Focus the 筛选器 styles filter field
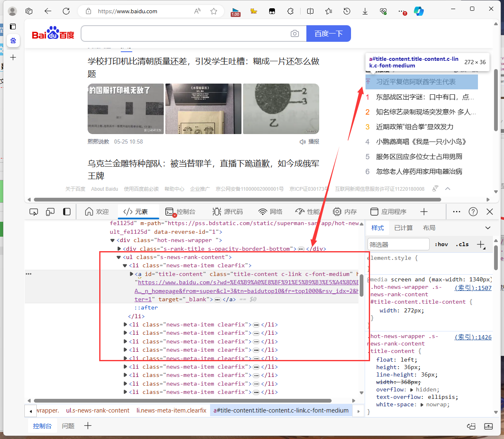 pos(398,245)
